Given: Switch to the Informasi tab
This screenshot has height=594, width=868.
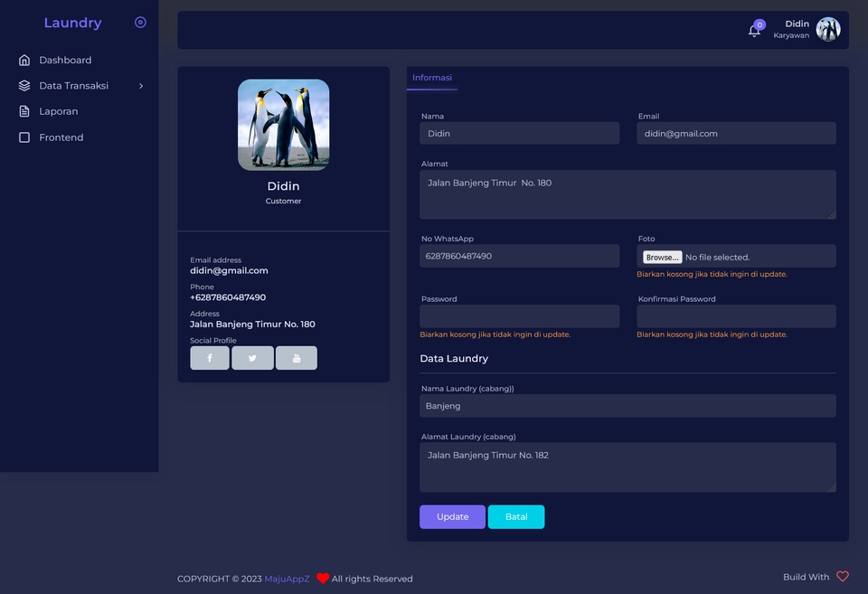Looking at the screenshot, I should 432,78.
